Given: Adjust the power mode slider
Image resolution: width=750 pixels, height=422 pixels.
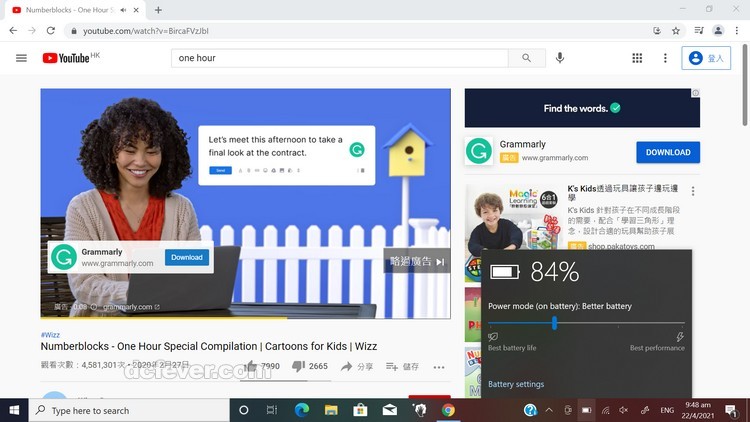Looking at the screenshot, I should pyautogui.click(x=554, y=323).
